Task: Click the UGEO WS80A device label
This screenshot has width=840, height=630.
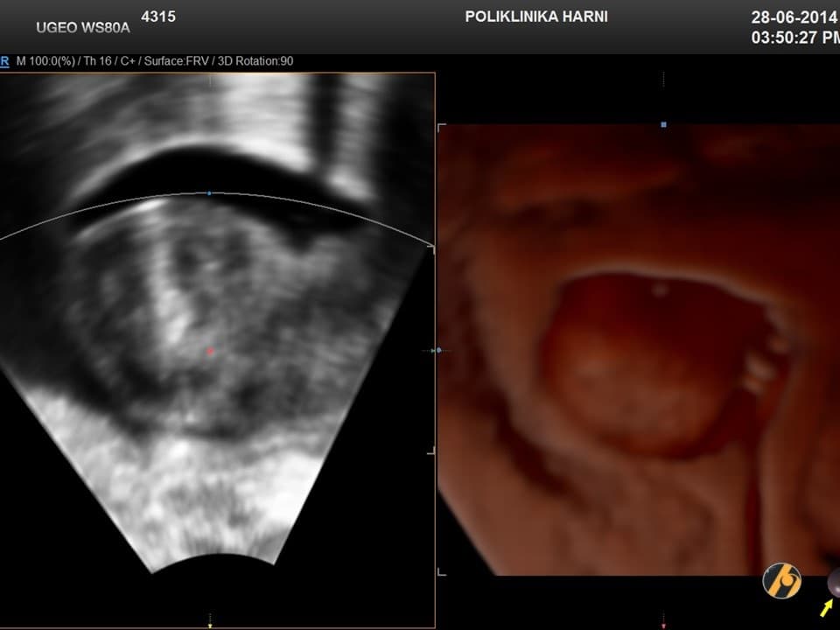Action: click(82, 27)
